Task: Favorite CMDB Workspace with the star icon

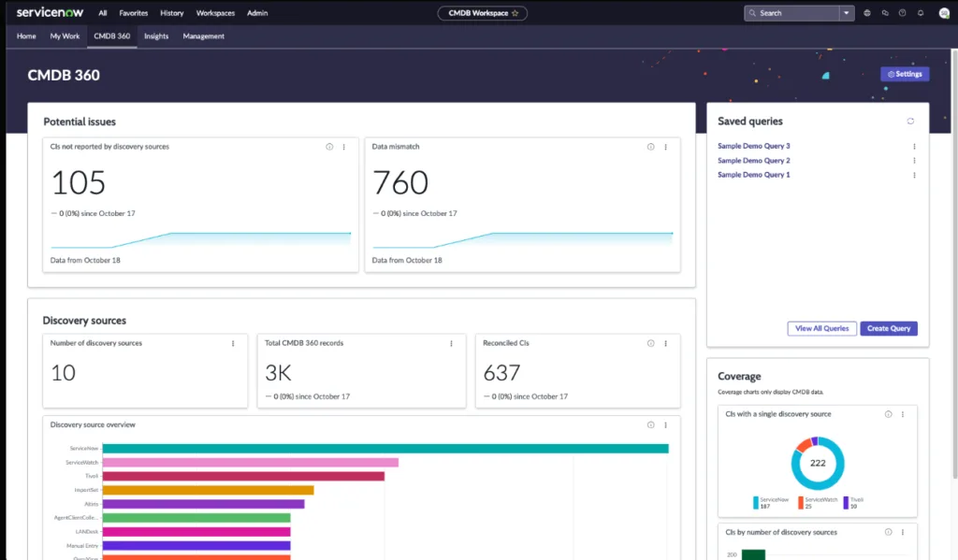Action: coord(515,13)
